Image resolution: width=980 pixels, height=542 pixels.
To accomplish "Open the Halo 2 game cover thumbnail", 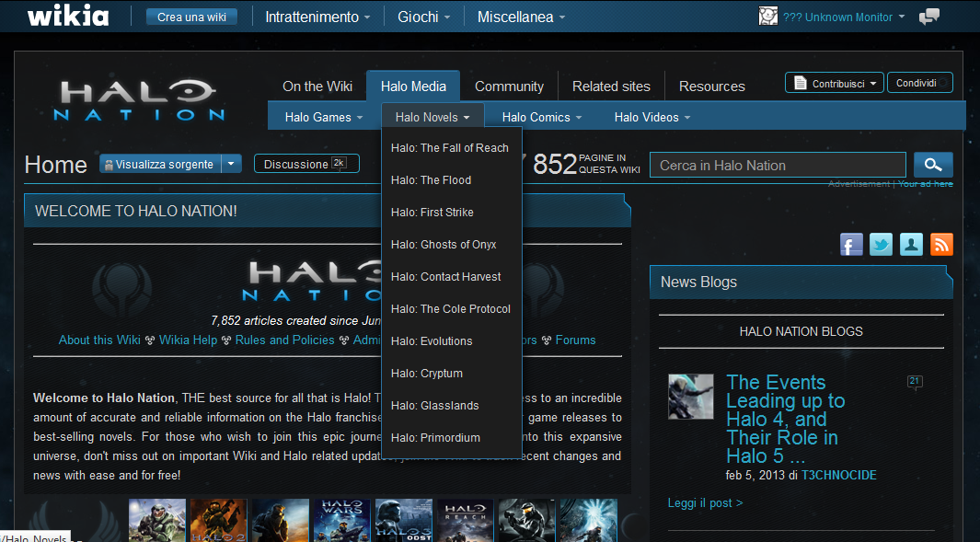I will tap(218, 520).
